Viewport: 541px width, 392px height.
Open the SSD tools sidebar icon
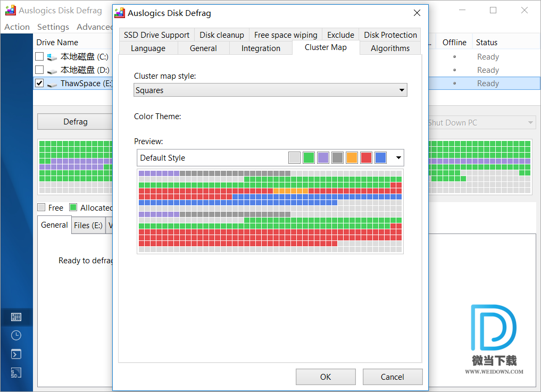click(16, 373)
